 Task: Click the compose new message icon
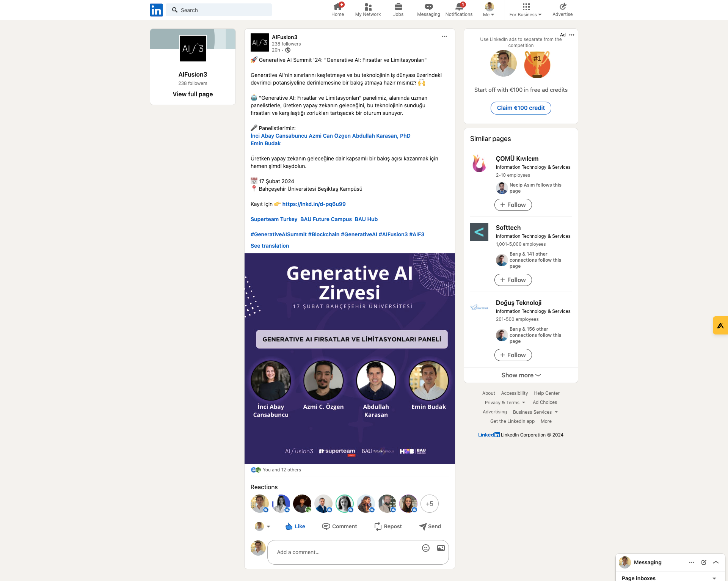click(x=704, y=562)
